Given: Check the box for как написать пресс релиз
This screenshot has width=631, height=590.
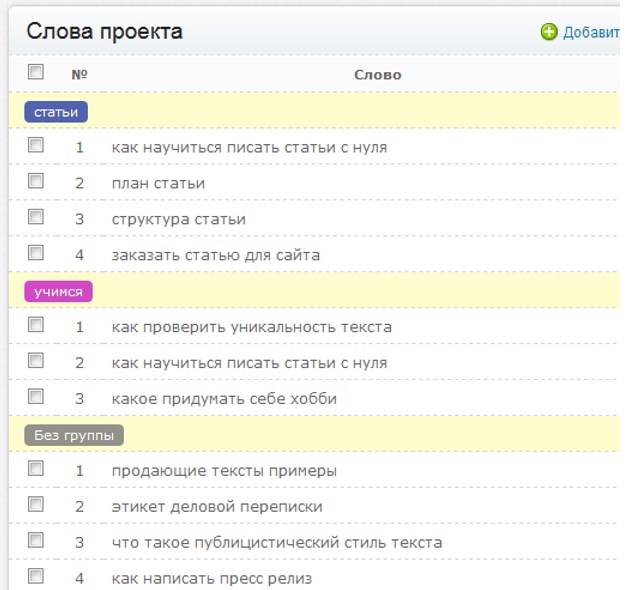Looking at the screenshot, I should click(36, 576).
